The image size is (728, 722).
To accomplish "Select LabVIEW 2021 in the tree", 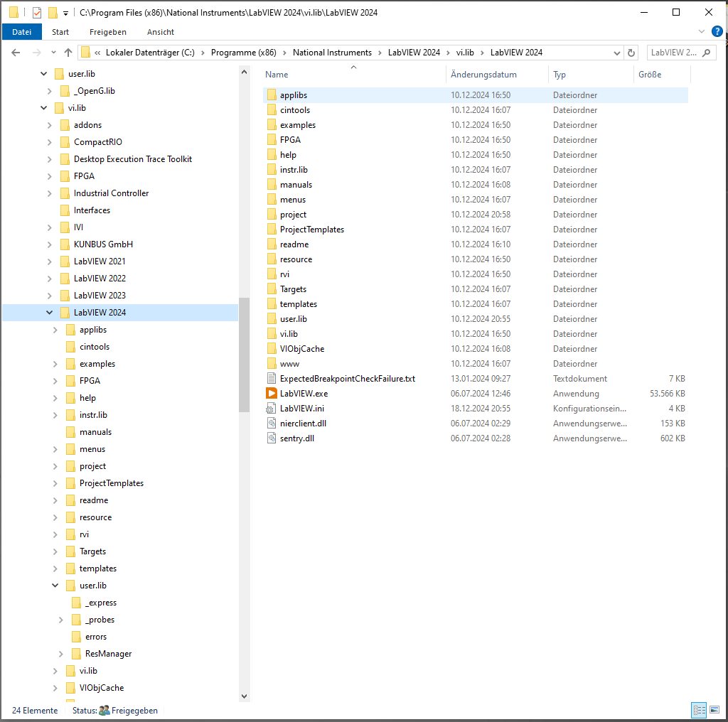I will [100, 262].
